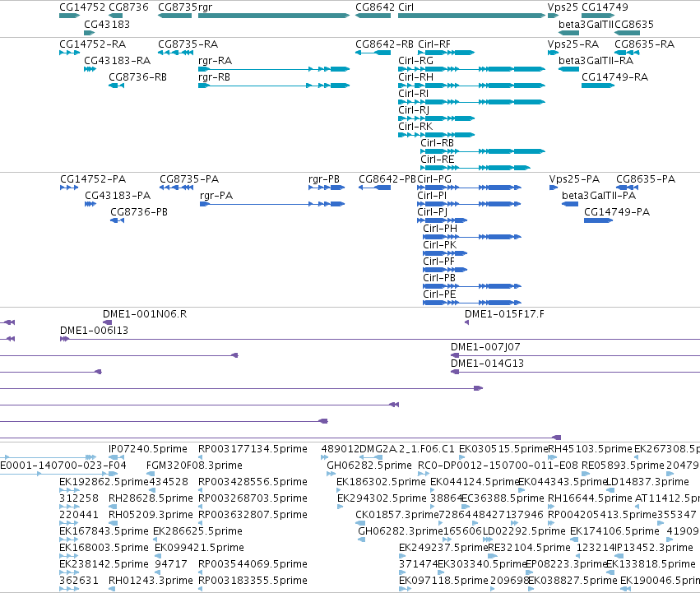Click the Cirl-RI transcript label
The width and height of the screenshot is (700, 593).
click(414, 94)
